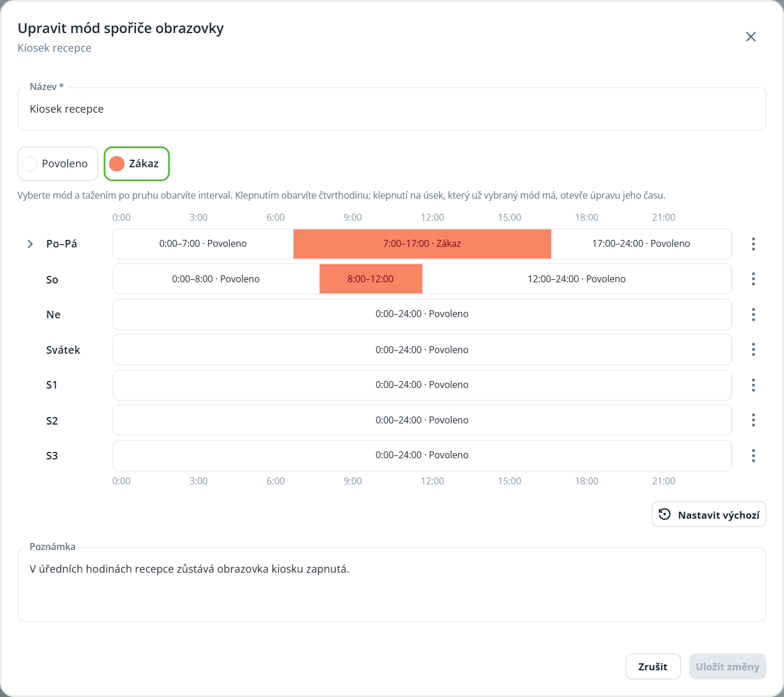The height and width of the screenshot is (697, 784).
Task: Click the S2 0:00–24:00 Povoleno bar
Action: coord(422,420)
